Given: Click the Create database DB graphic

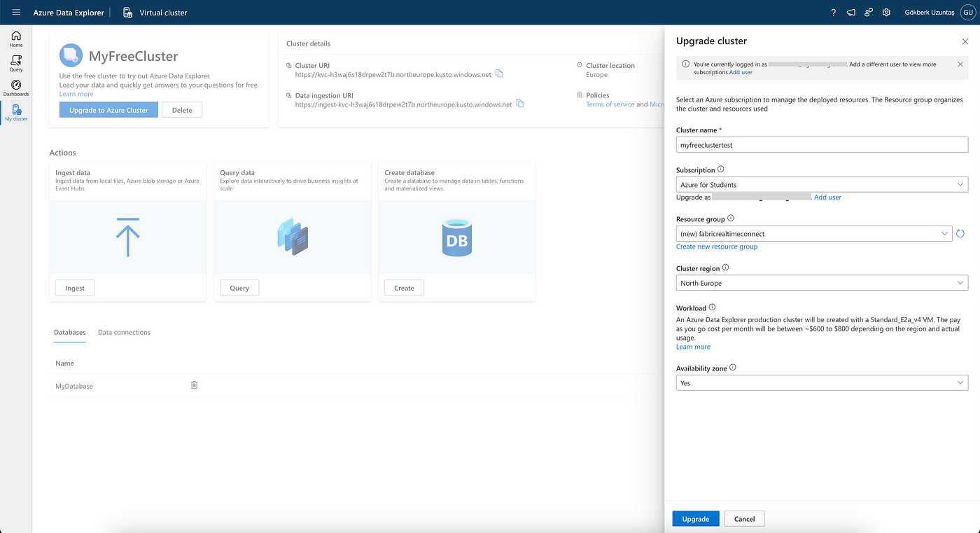Looking at the screenshot, I should coord(456,237).
